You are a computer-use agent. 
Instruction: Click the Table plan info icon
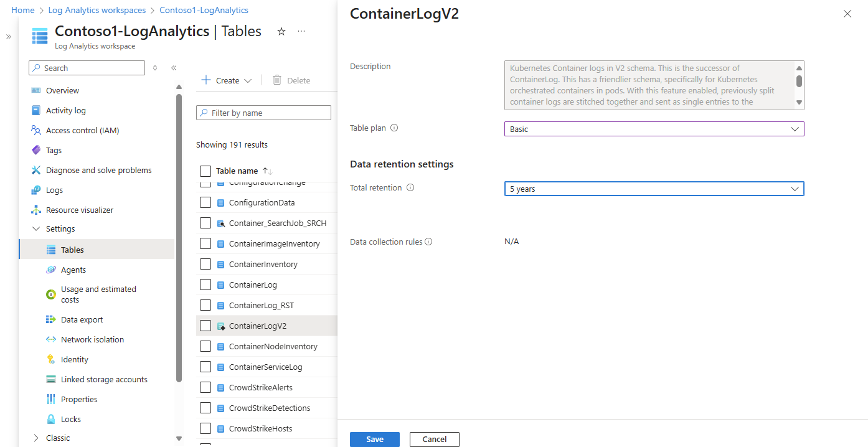(394, 128)
